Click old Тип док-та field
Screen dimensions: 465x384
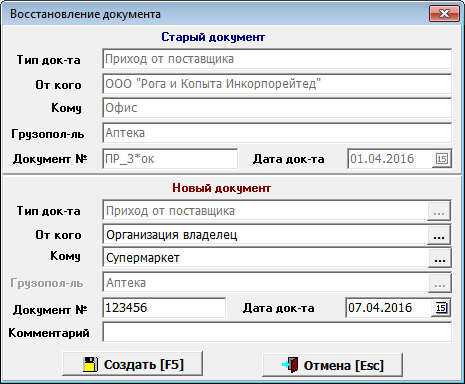(x=277, y=59)
